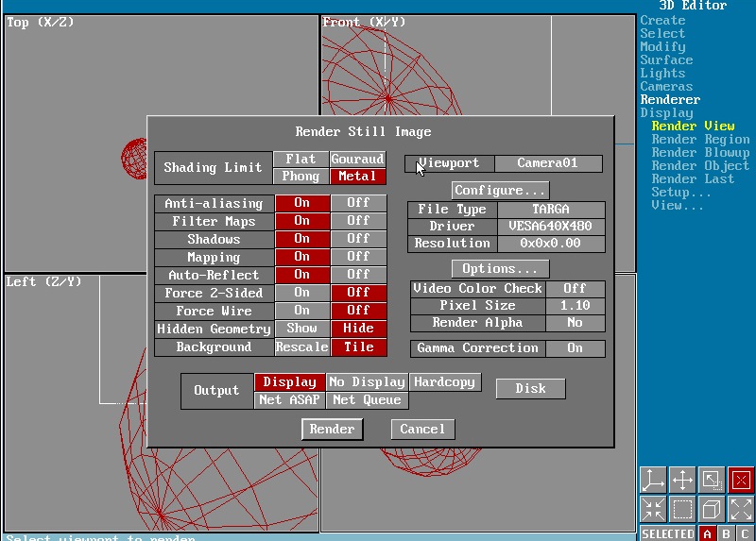Set Hidden Geometry to Hide
The image size is (756, 541).
[x=359, y=329]
